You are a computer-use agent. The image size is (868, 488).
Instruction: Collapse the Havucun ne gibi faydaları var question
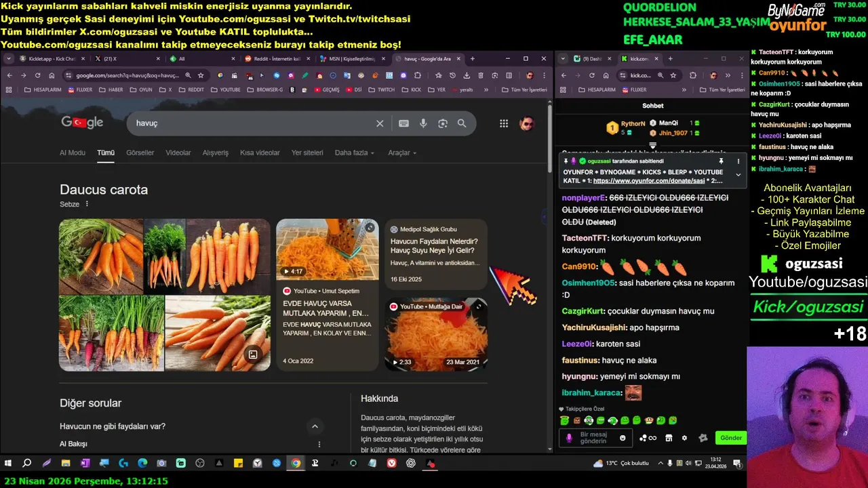314,426
